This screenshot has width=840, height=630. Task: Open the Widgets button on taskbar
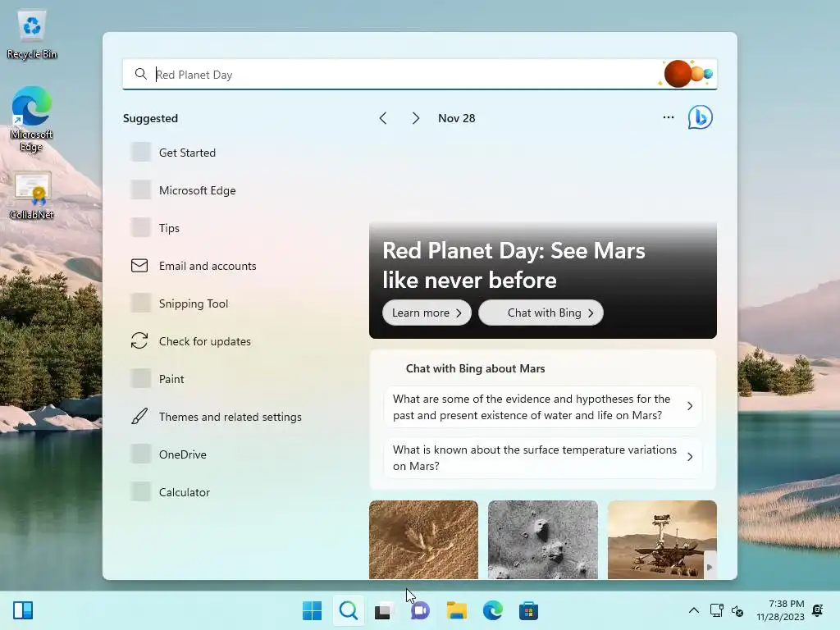[23, 610]
